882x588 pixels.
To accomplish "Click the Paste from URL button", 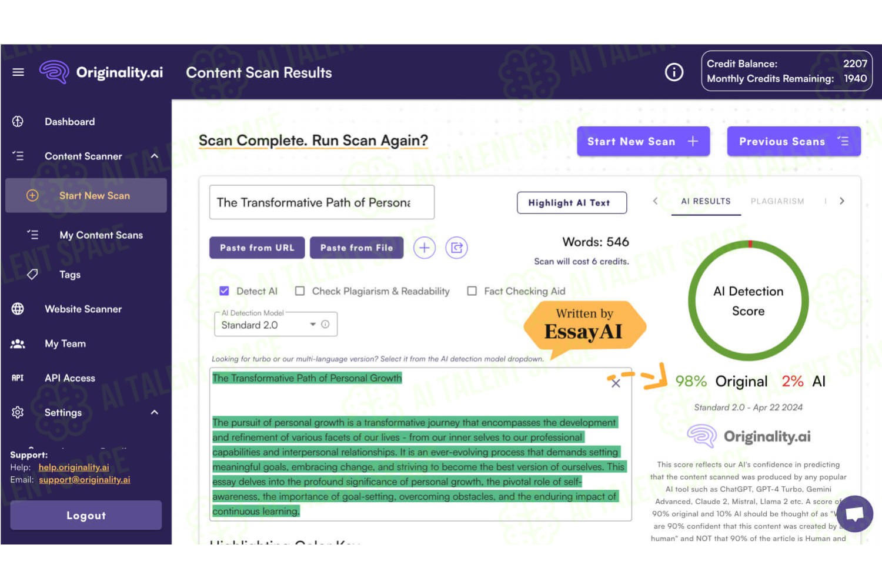I will pyautogui.click(x=257, y=248).
